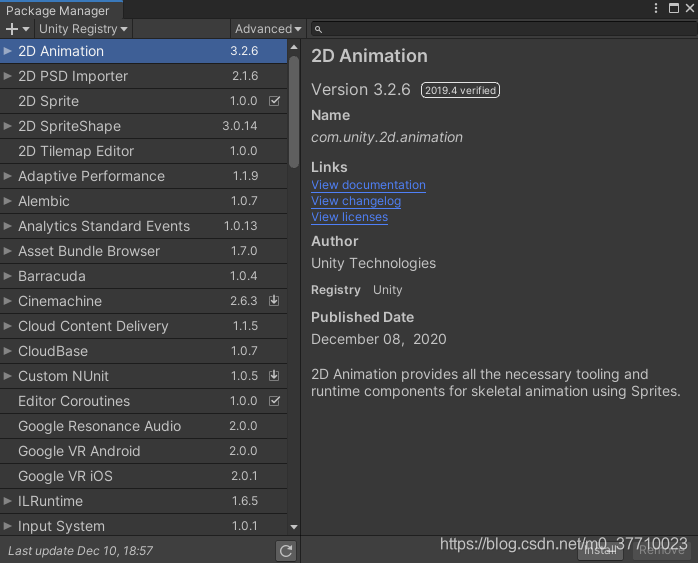This screenshot has height=563, width=698.
Task: Click the refresh package list icon
Action: click(x=286, y=551)
